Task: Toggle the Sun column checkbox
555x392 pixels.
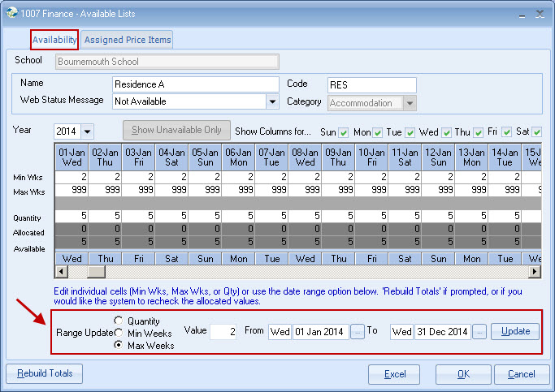Action: tap(343, 131)
